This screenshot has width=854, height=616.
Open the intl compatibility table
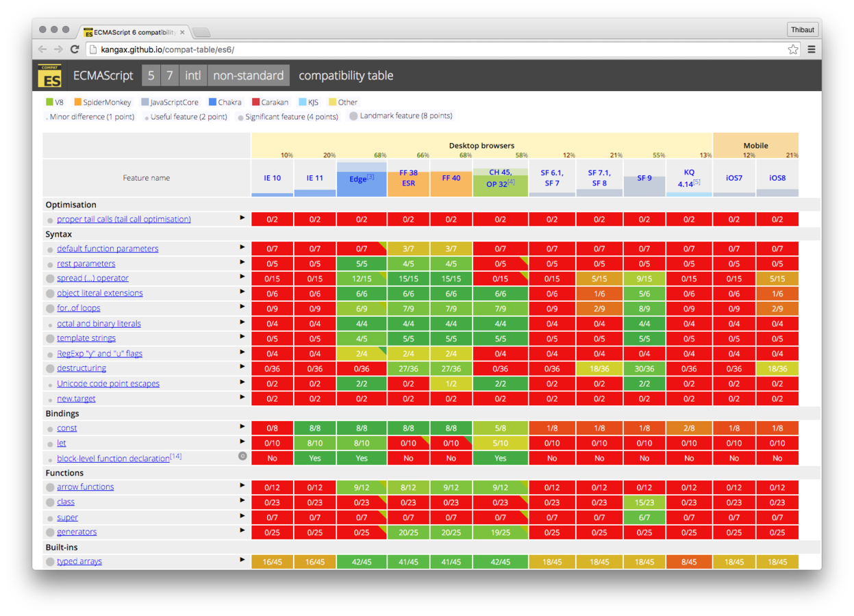click(x=193, y=75)
